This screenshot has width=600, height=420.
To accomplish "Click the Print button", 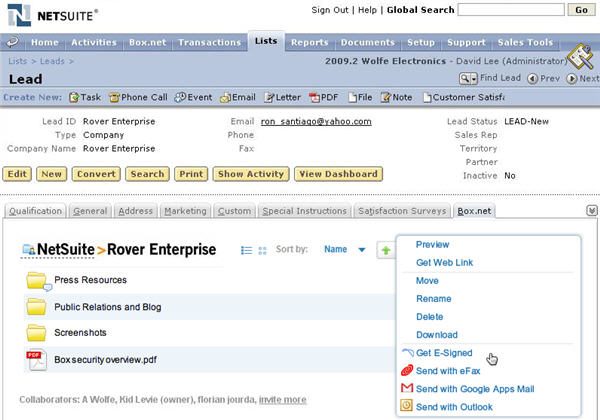I will [191, 174].
